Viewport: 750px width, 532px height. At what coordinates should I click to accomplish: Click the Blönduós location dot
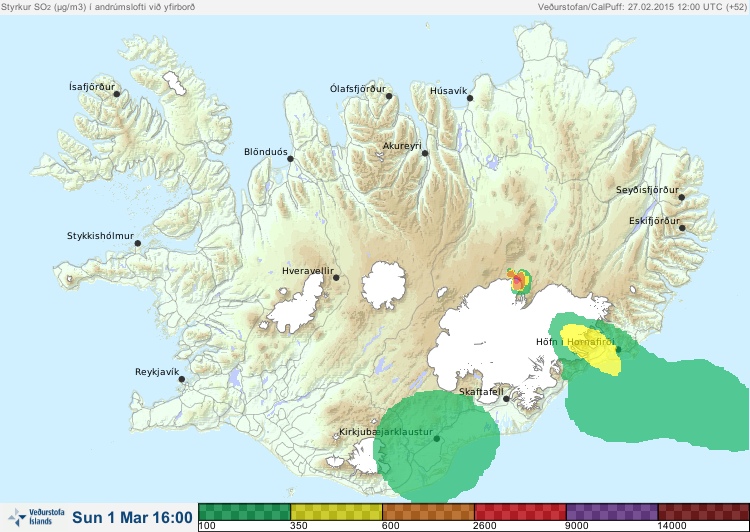290,158
